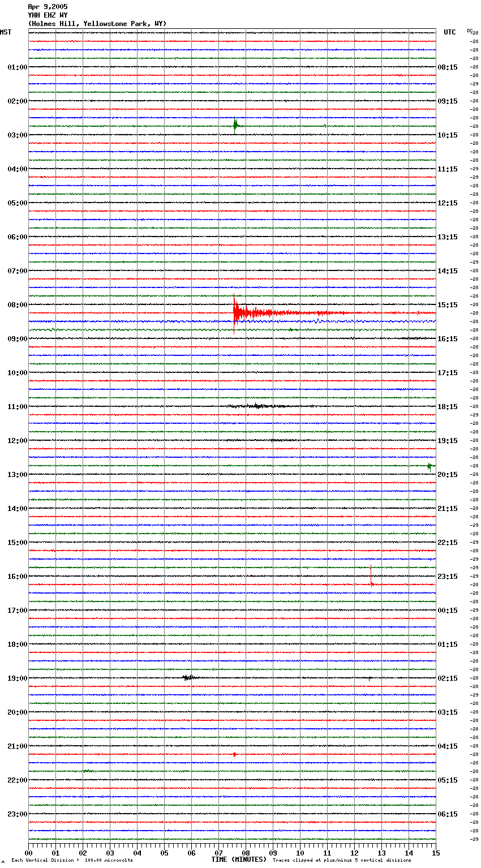Select the '10:15' UTC time label
481x868 pixels.
(x=448, y=135)
